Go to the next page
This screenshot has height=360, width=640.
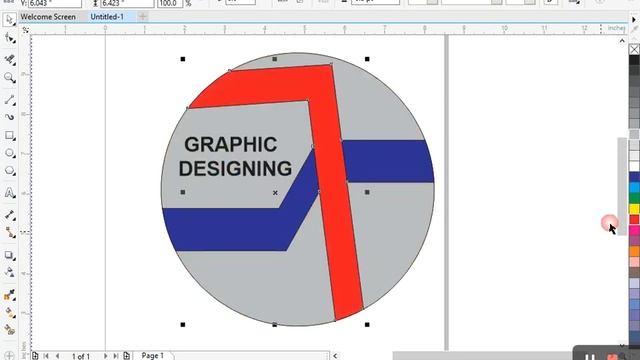point(105,356)
